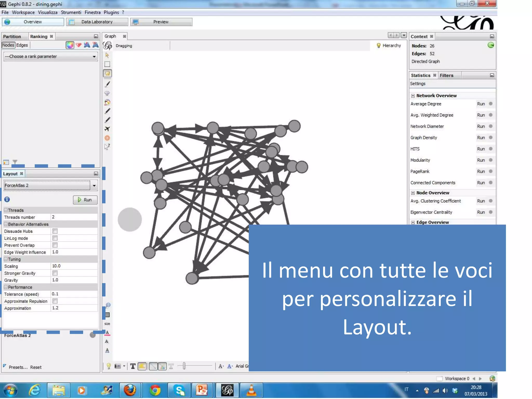Enable the Prevent Overlap checkbox
This screenshot has width=532, height=399.
coord(55,245)
